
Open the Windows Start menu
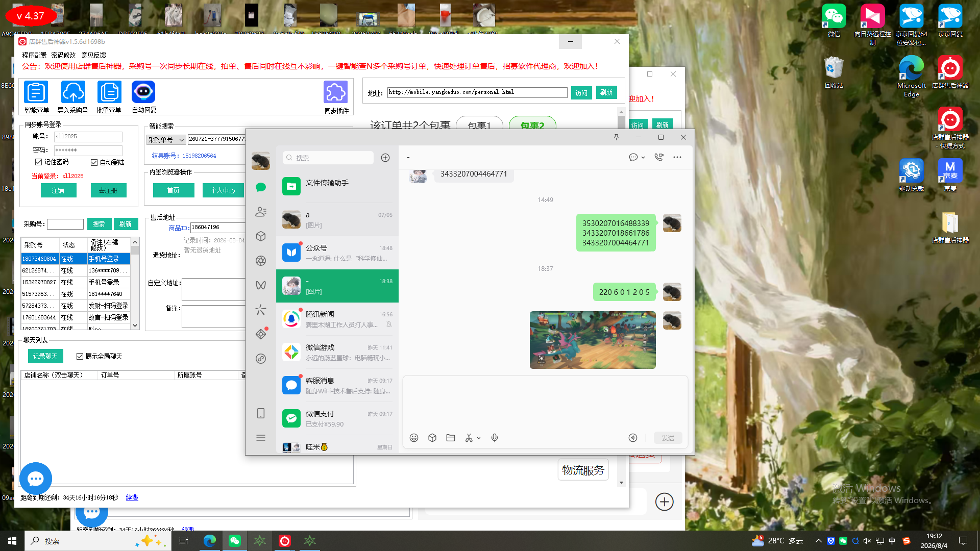click(12, 541)
